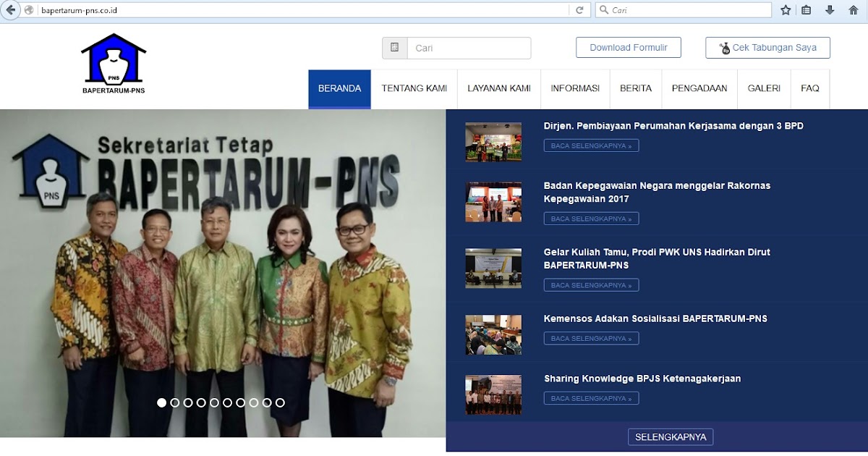Open LAYANAN KAMI menu
This screenshot has width=868, height=456.
tap(499, 88)
